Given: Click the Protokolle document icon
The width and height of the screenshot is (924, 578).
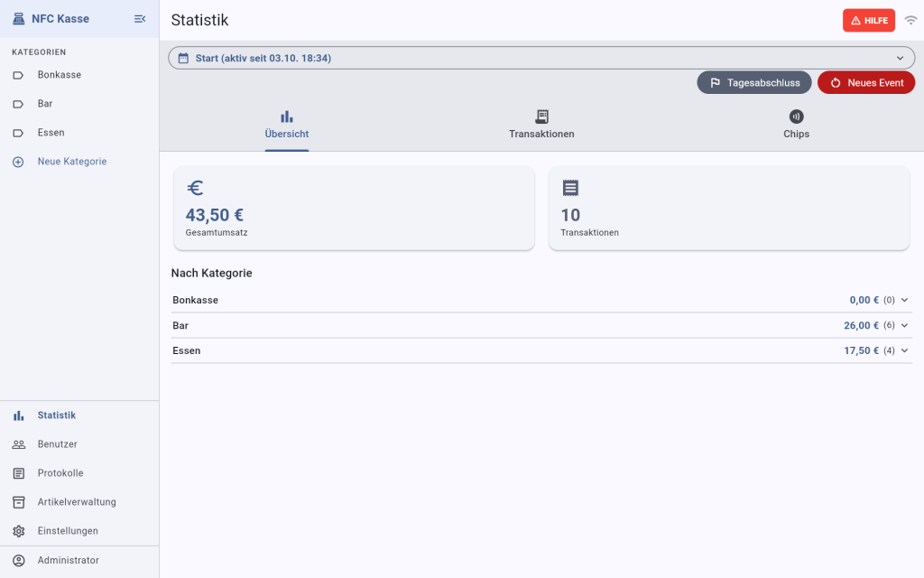Looking at the screenshot, I should (19, 473).
